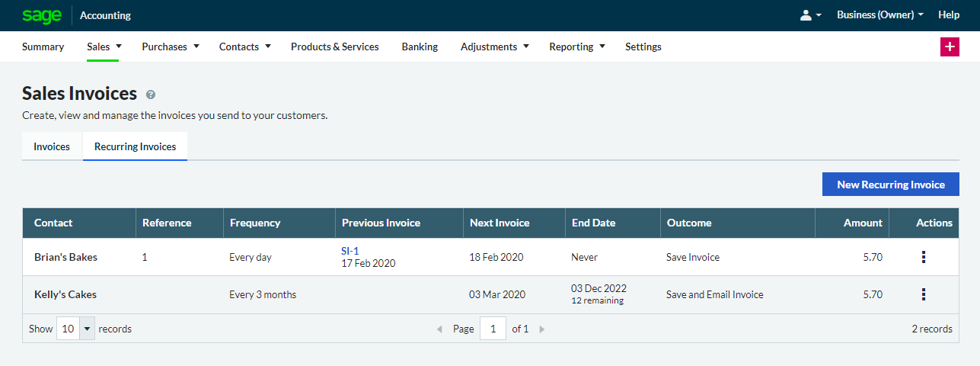The width and height of the screenshot is (980, 366).
Task: Open the user profile icon menu
Action: 810,15
